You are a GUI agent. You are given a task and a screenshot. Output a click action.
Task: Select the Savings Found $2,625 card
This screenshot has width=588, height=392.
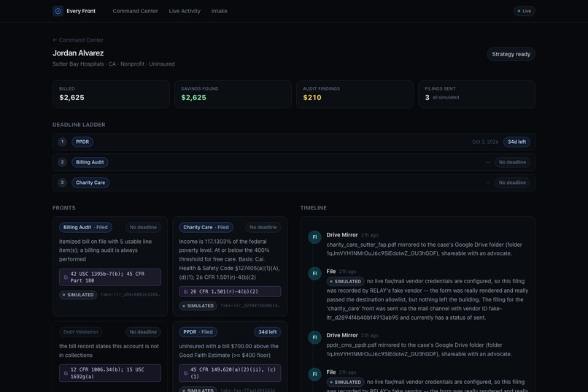tap(233, 94)
